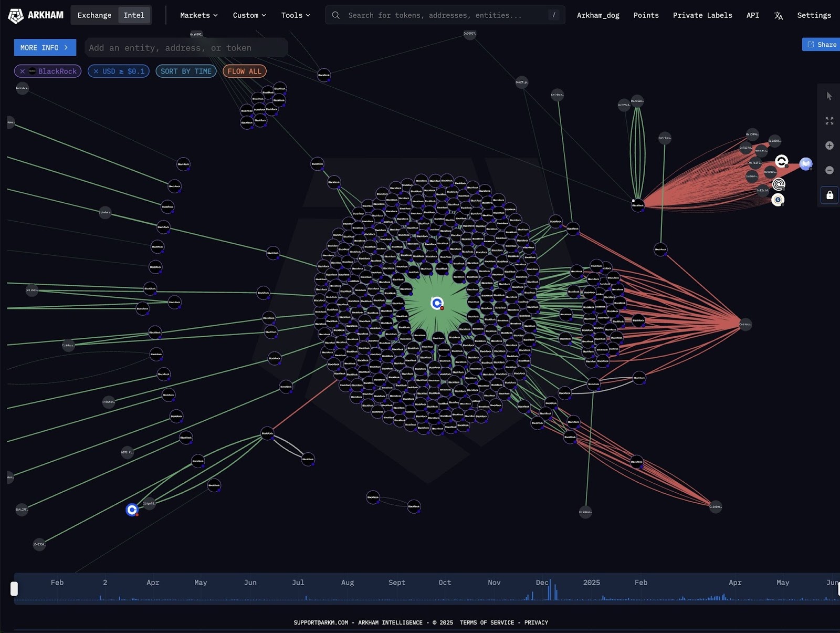This screenshot has height=633, width=840.
Task: Click ARKHAM INTELLIGENCE footer text
Action: [390, 622]
